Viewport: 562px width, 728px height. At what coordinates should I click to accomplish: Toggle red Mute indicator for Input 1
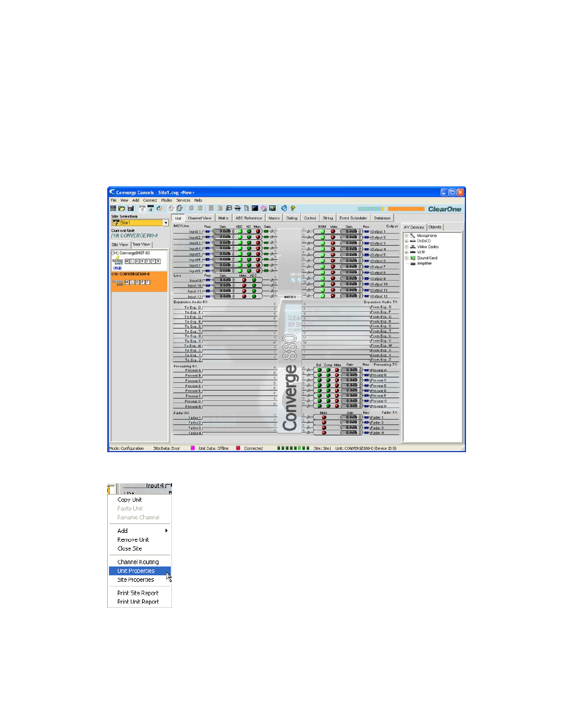(x=257, y=232)
